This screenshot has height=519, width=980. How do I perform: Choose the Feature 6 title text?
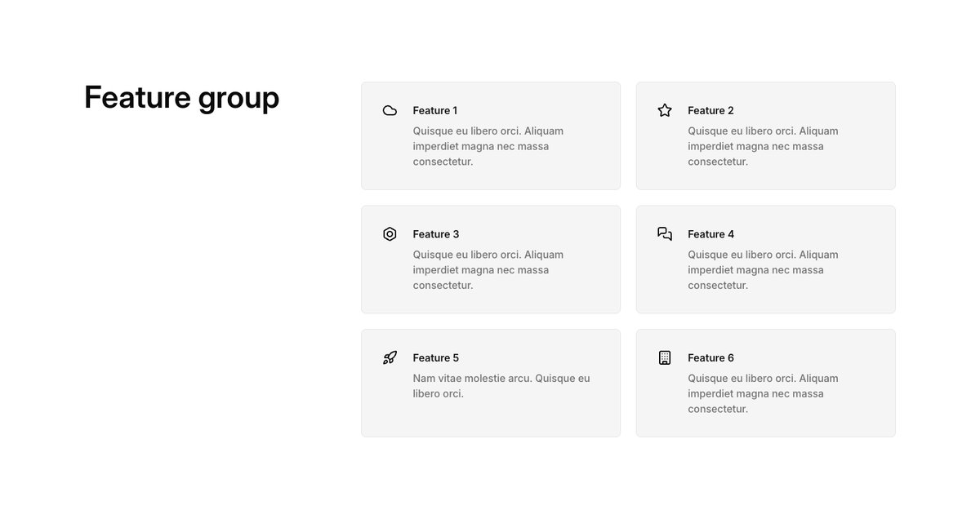coord(710,357)
